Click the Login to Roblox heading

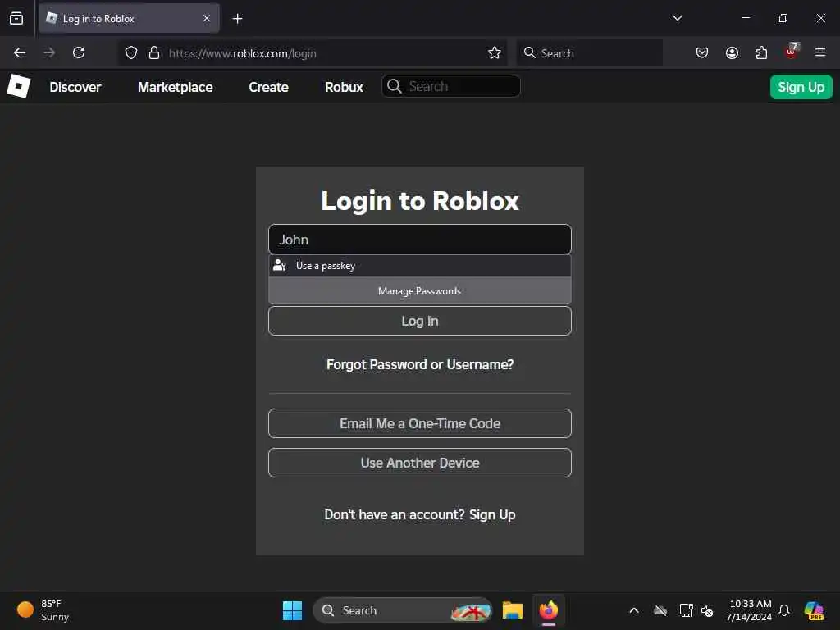[420, 201]
